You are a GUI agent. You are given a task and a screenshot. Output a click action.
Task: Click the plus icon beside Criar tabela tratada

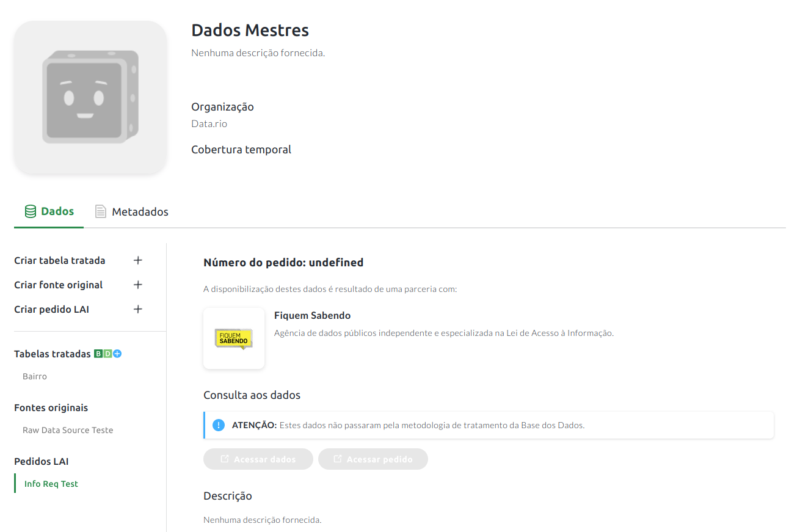[138, 260]
